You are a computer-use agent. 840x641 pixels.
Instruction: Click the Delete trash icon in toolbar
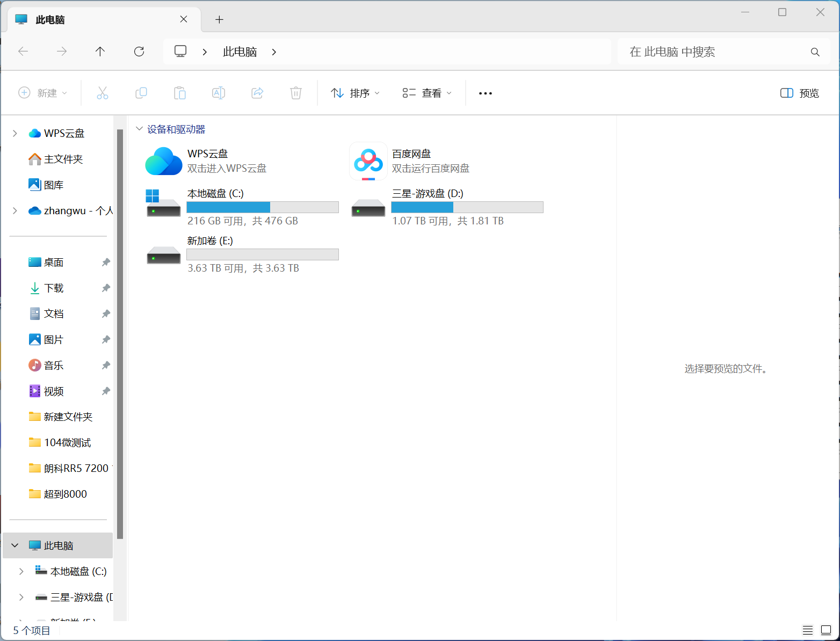(295, 93)
